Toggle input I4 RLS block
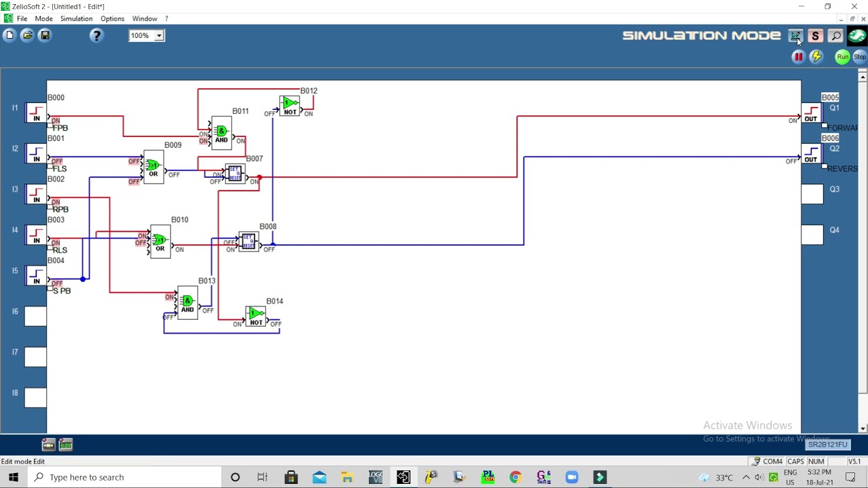868x488 pixels. [36, 235]
